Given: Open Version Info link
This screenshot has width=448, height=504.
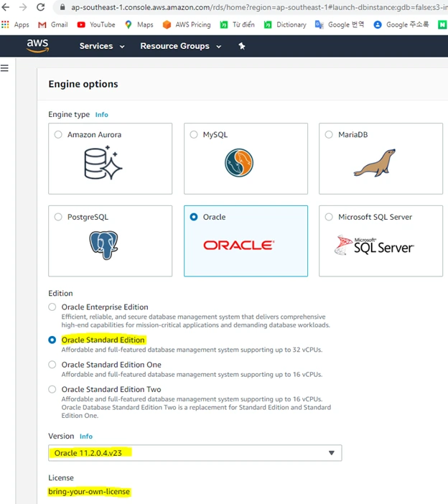Looking at the screenshot, I should (x=86, y=437).
